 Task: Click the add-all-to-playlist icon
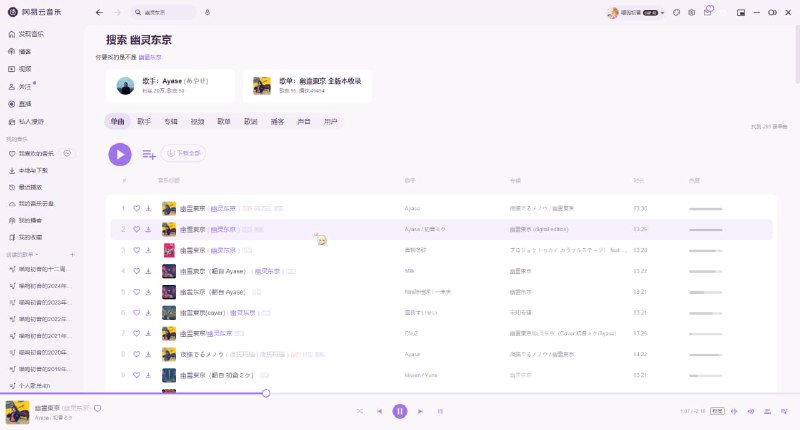(x=148, y=154)
